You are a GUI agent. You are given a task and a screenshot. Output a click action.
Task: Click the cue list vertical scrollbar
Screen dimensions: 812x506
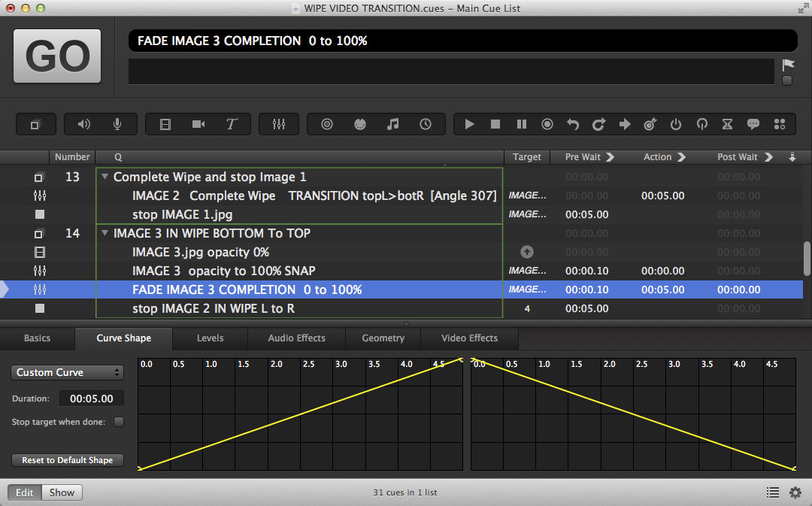click(x=807, y=258)
